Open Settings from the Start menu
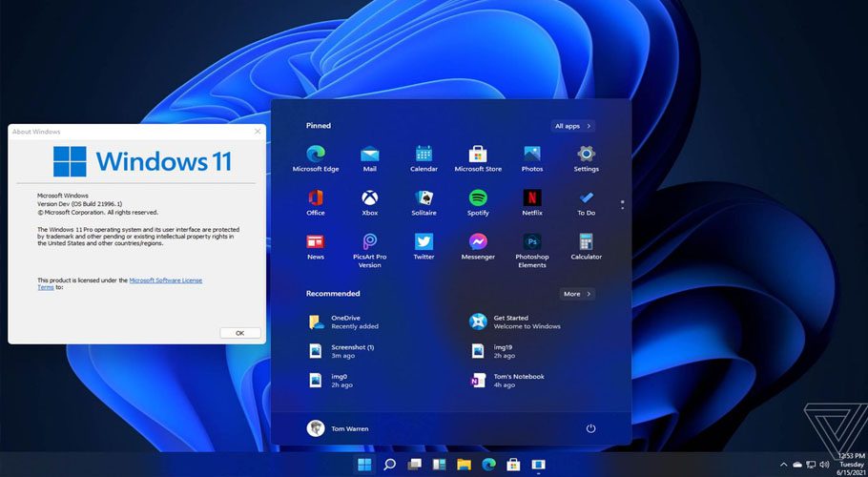Image resolution: width=868 pixels, height=477 pixels. 587,158
